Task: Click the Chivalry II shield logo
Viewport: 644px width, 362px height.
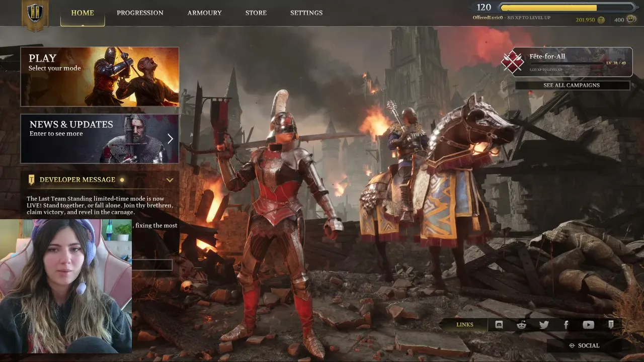Action: pyautogui.click(x=35, y=14)
